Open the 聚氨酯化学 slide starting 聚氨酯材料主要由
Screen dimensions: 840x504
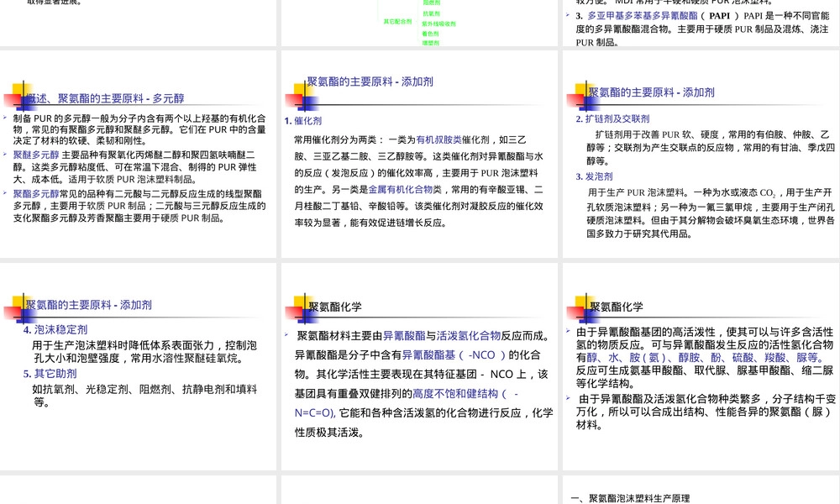[419, 367]
